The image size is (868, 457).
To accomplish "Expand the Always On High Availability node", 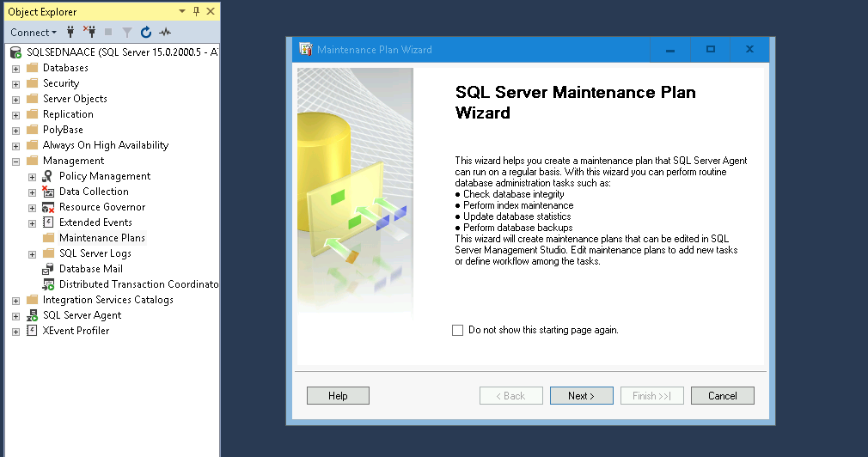I will (15, 146).
